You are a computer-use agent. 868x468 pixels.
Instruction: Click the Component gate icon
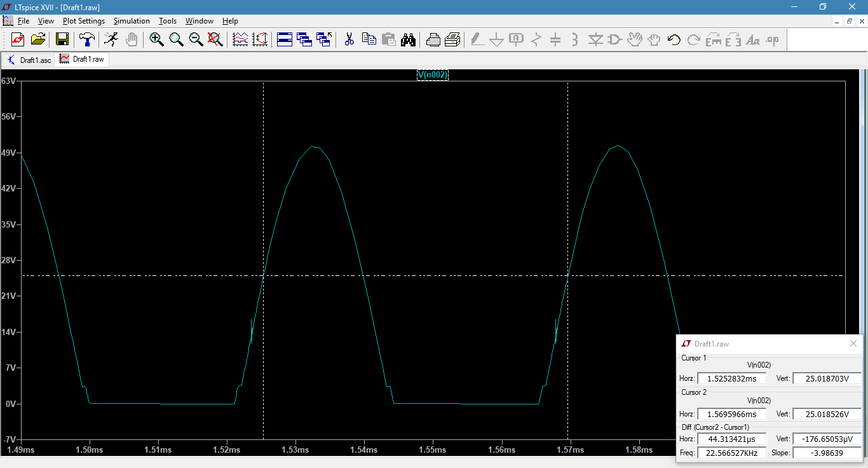pos(614,39)
